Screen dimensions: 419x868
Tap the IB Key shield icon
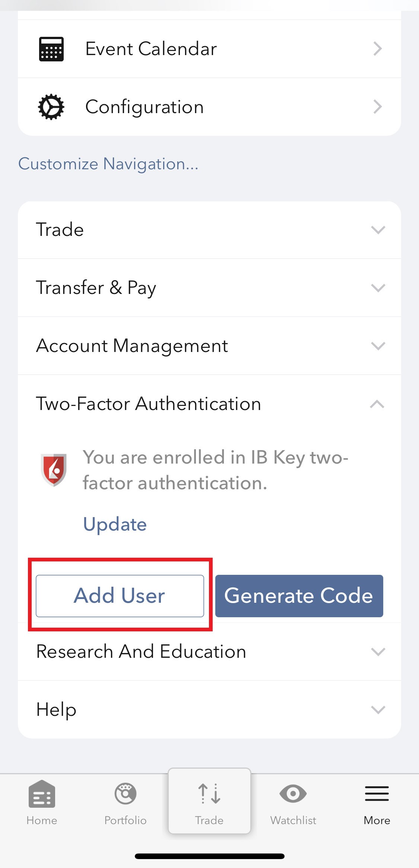[54, 470]
